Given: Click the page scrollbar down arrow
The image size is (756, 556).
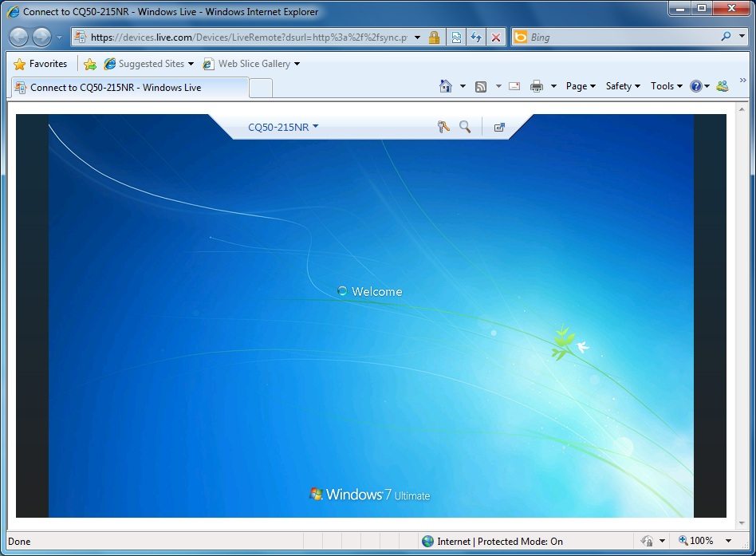Looking at the screenshot, I should tap(742, 523).
